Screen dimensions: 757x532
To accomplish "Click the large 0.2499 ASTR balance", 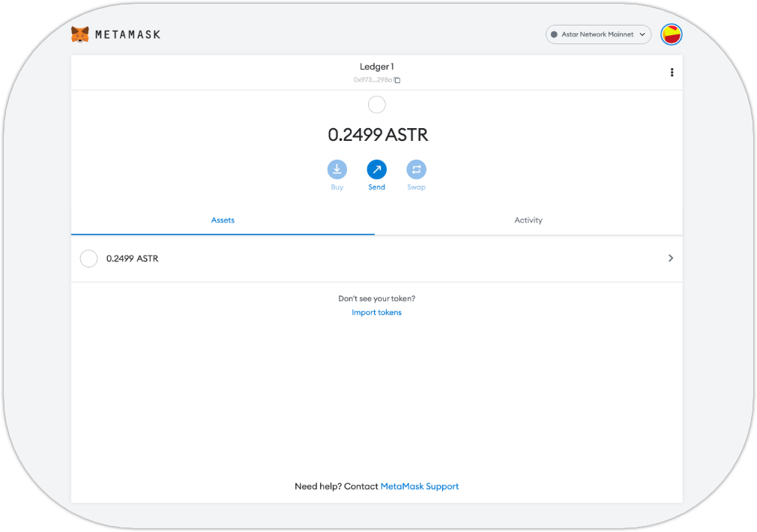I will coord(378,135).
